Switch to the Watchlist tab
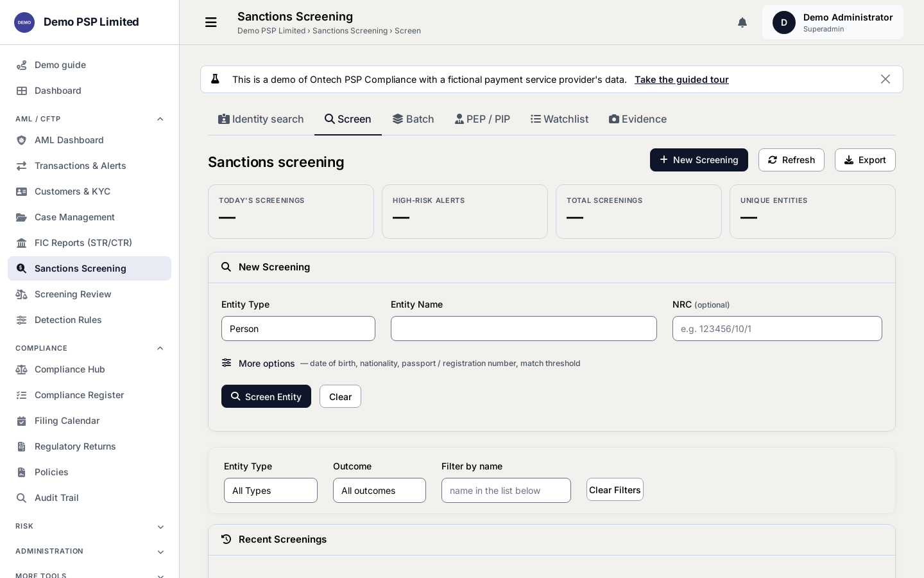The image size is (924, 578). pyautogui.click(x=560, y=119)
